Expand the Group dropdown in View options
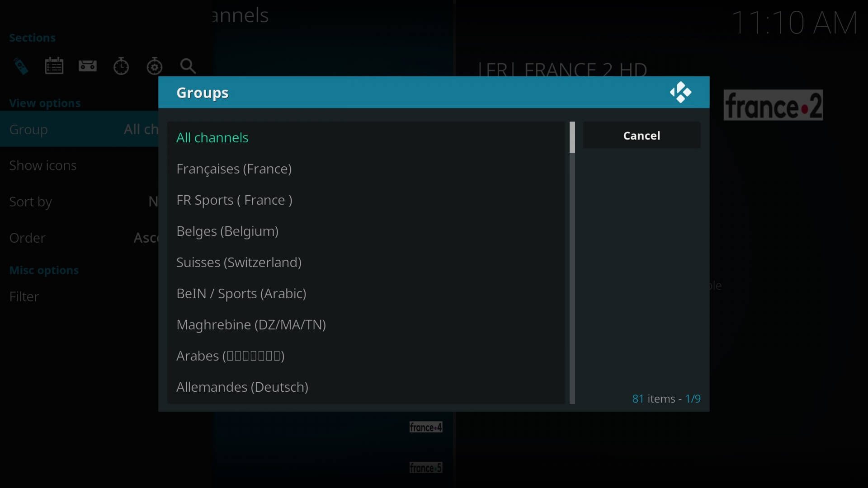868x488 pixels. (77, 129)
